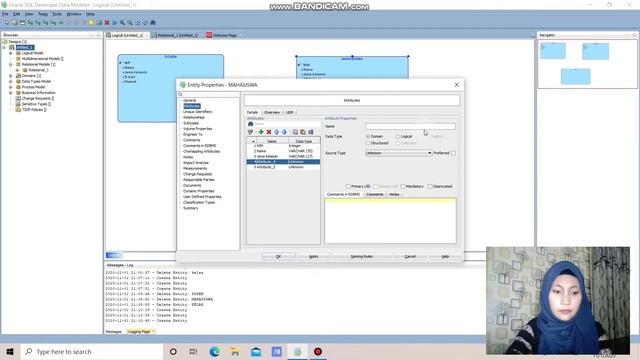The height and width of the screenshot is (360, 640).
Task: Open File Explorer from the taskbar
Action: pos(235,351)
